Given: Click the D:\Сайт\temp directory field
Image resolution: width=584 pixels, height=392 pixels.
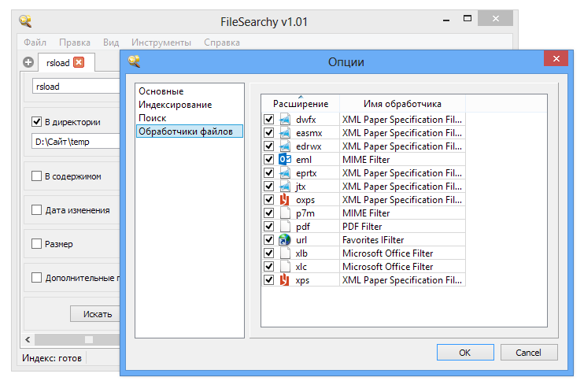Looking at the screenshot, I should [x=76, y=142].
